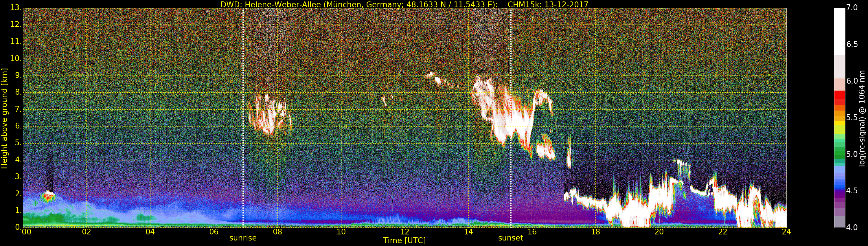Screen dimensions: 868x246
Task: Click the time tick label 18
Action: pos(596,232)
